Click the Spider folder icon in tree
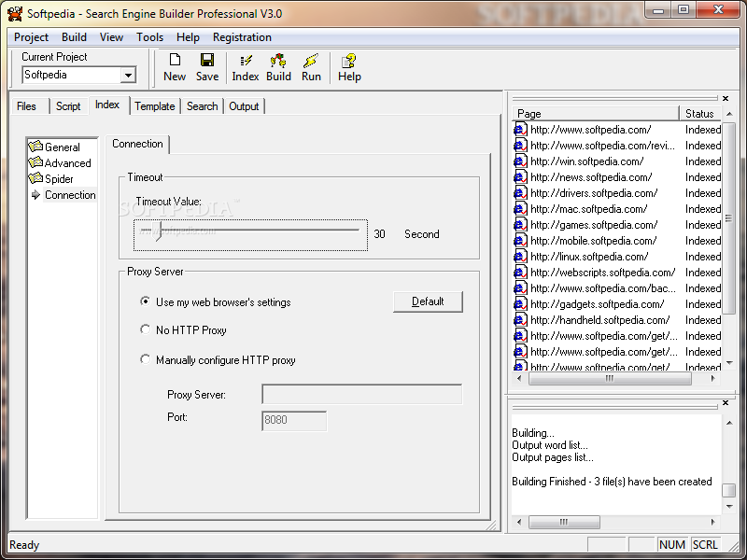This screenshot has height=560, width=747. pyautogui.click(x=35, y=178)
